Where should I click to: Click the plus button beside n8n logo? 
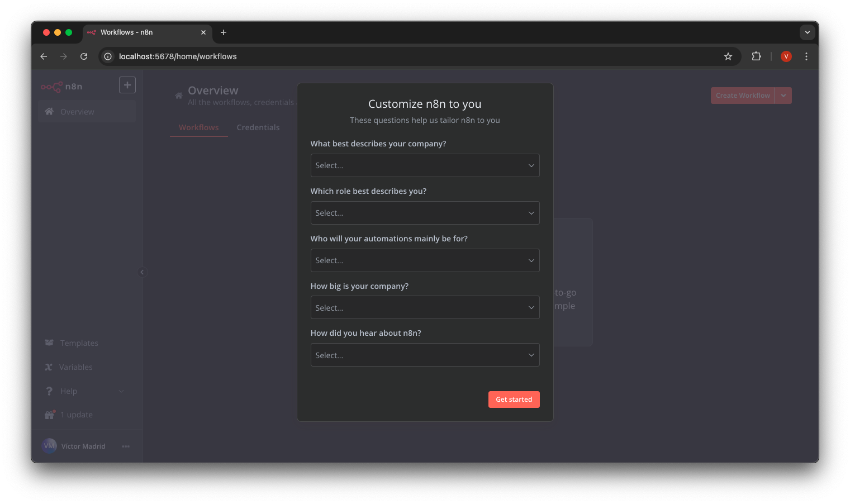127,85
